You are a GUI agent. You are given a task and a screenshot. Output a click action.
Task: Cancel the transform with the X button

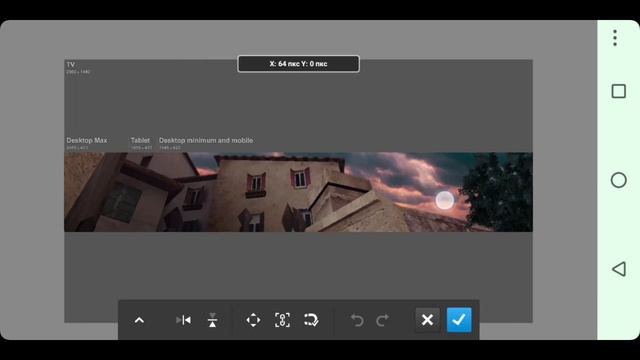click(x=427, y=320)
